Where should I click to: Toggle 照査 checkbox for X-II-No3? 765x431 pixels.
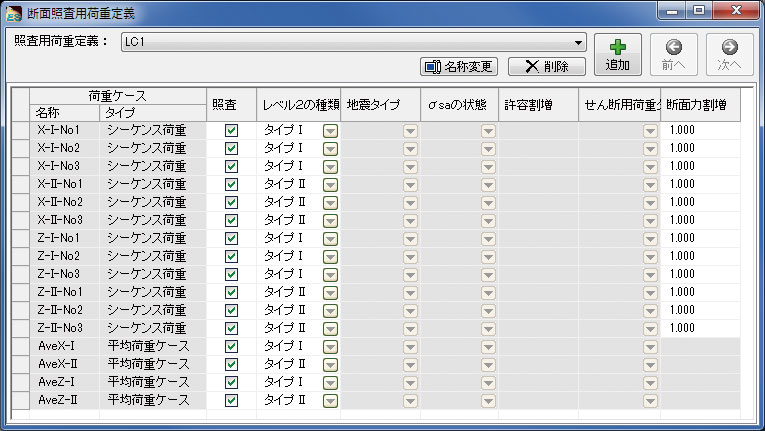231,221
